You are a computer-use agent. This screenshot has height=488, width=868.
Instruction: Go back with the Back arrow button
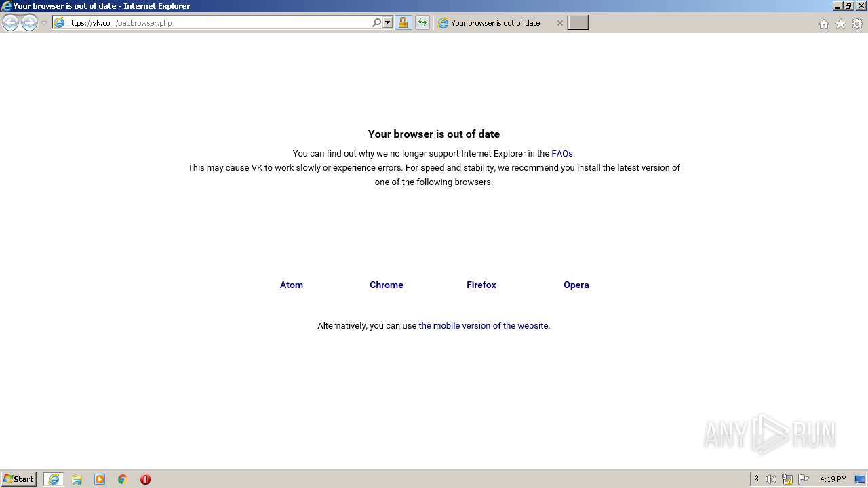[10, 23]
